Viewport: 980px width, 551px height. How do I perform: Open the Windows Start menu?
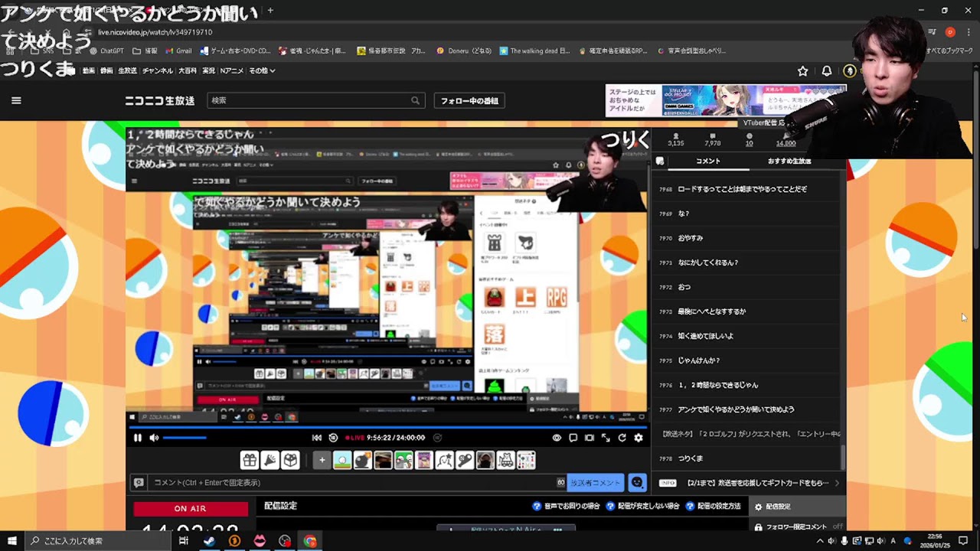11,541
